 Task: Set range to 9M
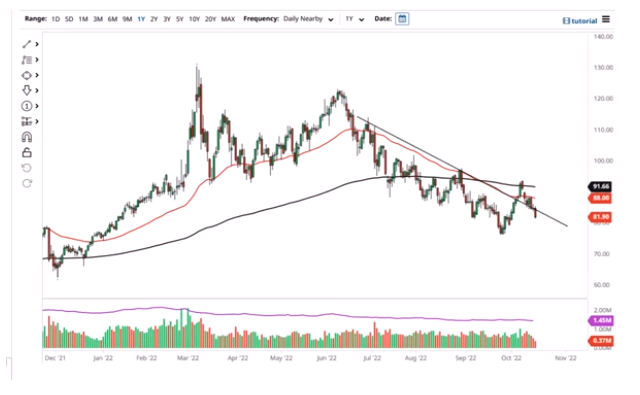[127, 19]
